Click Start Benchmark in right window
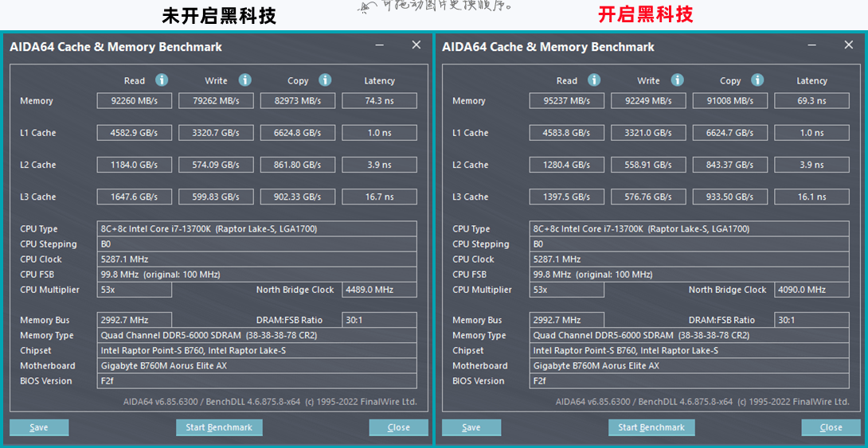Screen dimensions: 868x448 click(651, 427)
